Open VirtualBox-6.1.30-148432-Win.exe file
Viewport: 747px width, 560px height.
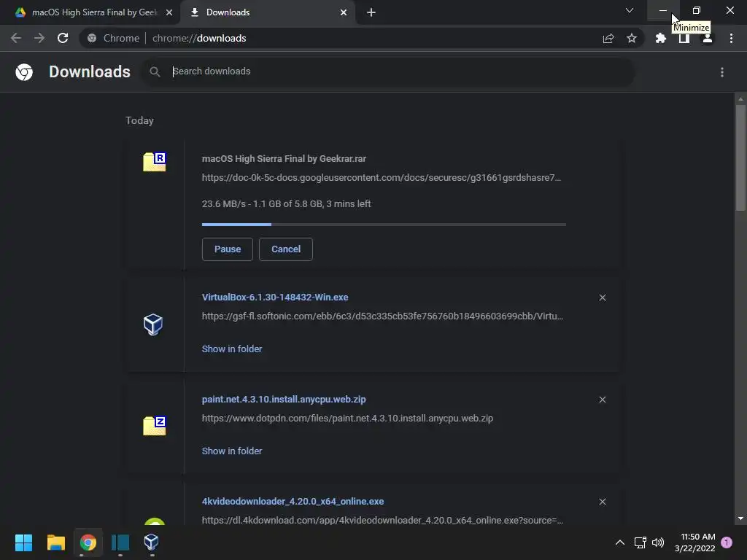tap(275, 297)
